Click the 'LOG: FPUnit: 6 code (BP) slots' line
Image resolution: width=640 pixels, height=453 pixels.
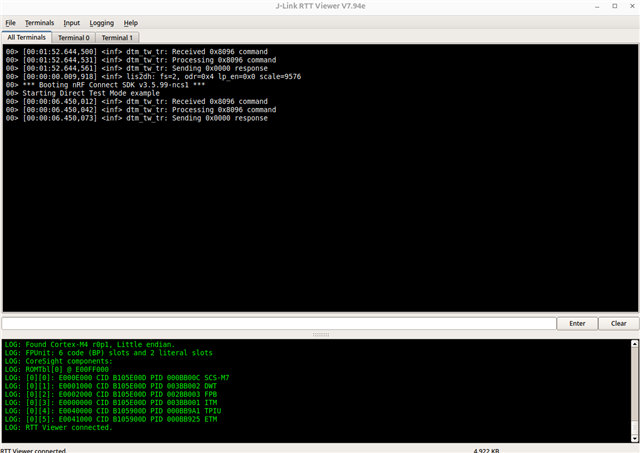[x=109, y=353]
